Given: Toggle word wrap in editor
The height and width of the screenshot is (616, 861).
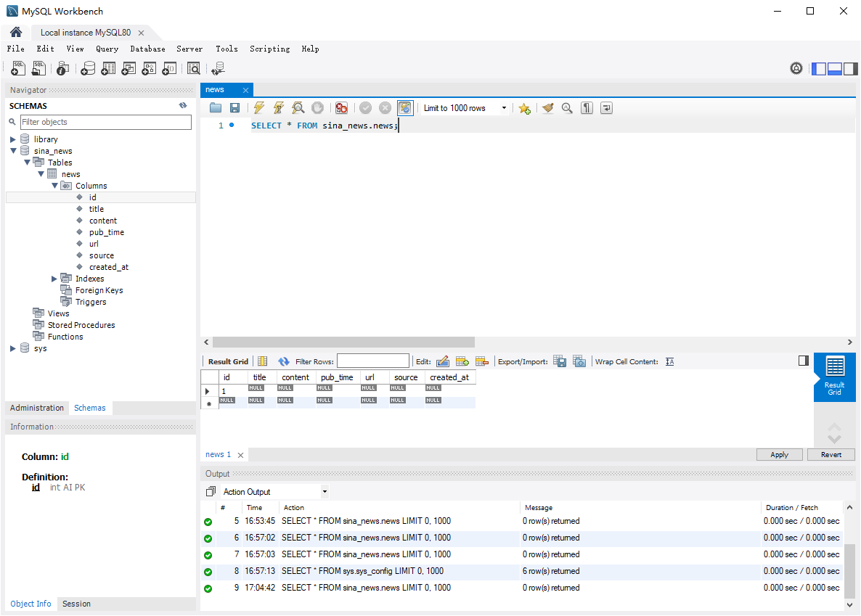Looking at the screenshot, I should point(606,108).
